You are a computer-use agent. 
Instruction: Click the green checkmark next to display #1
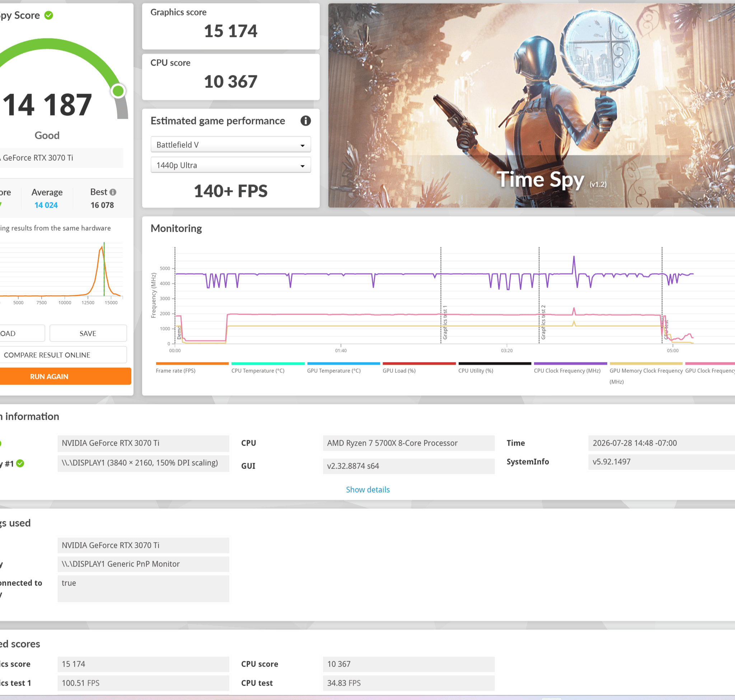tap(20, 464)
